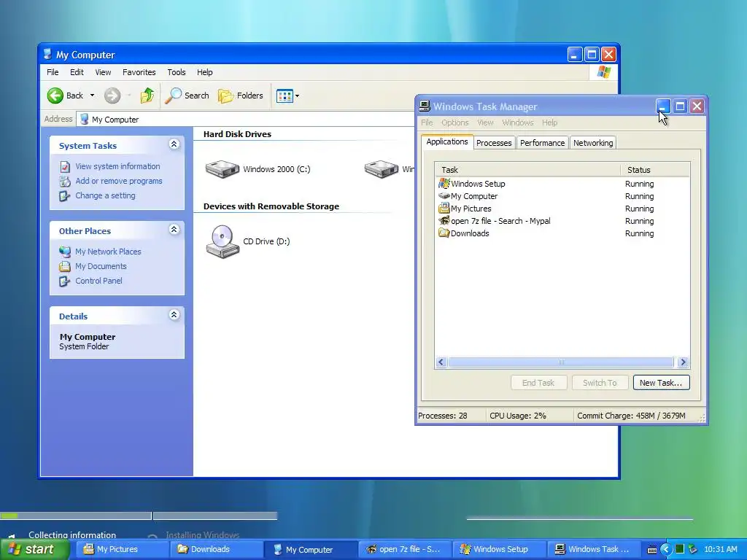This screenshot has height=560, width=747.
Task: Click the New Task... button
Action: 661,383
